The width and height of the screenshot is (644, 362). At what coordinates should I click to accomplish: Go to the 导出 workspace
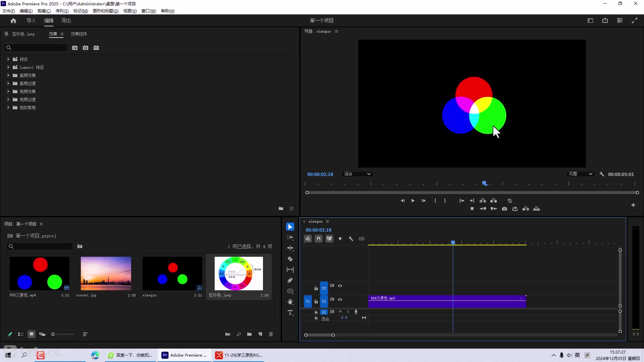[x=66, y=20]
